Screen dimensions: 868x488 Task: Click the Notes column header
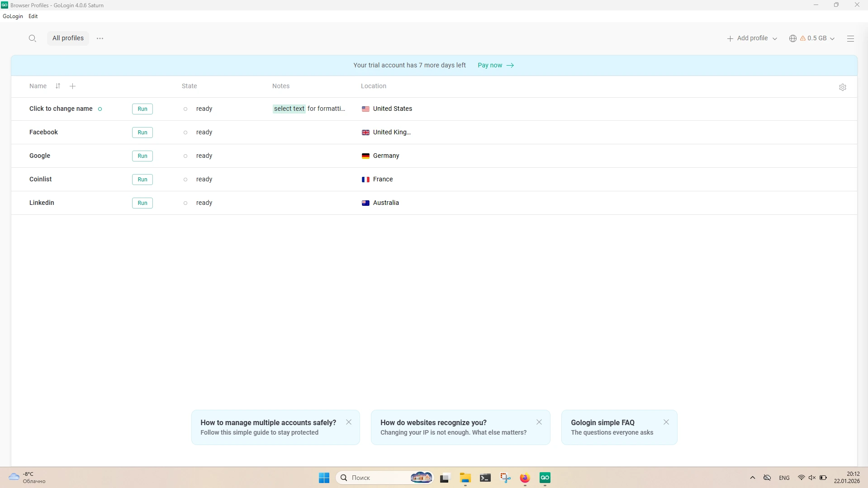point(281,86)
